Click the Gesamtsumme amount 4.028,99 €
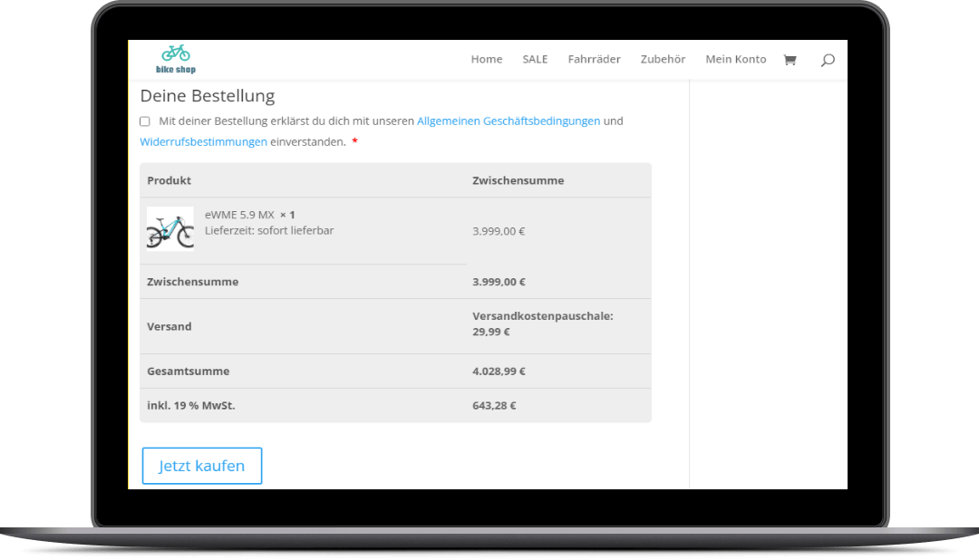This screenshot has height=560, width=979. (499, 372)
